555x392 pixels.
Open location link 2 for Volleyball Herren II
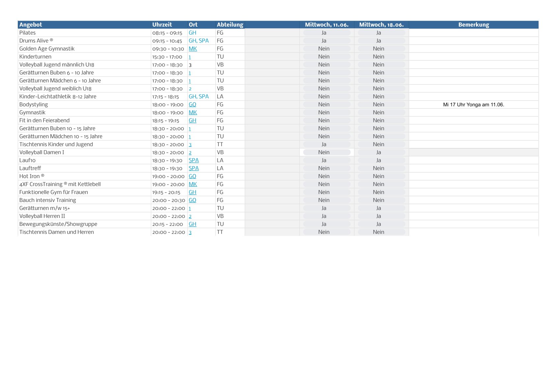coord(190,216)
